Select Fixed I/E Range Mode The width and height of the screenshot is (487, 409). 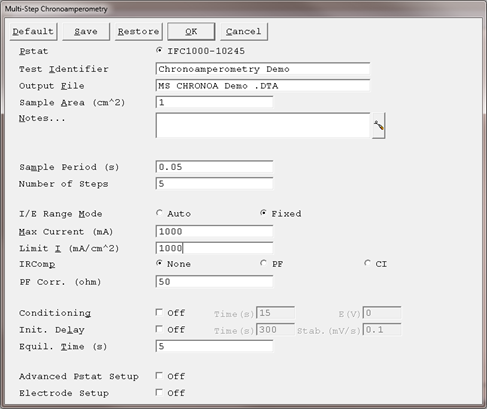tap(263, 213)
